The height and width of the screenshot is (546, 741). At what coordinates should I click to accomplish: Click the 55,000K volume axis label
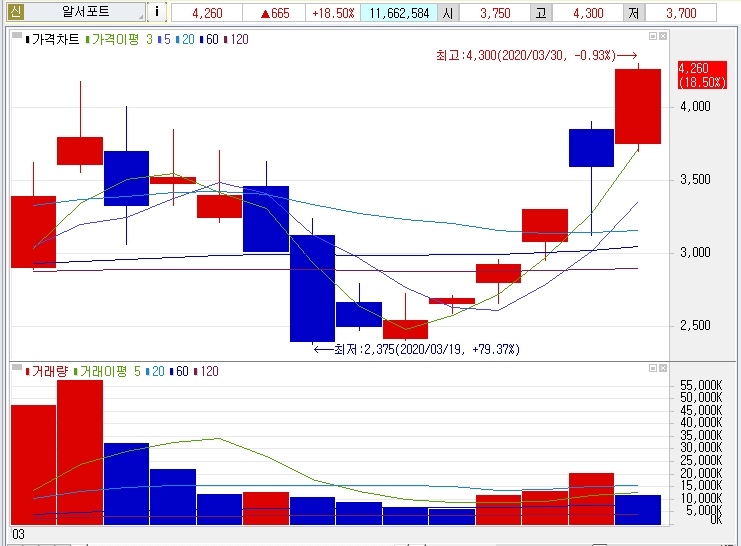pos(701,385)
